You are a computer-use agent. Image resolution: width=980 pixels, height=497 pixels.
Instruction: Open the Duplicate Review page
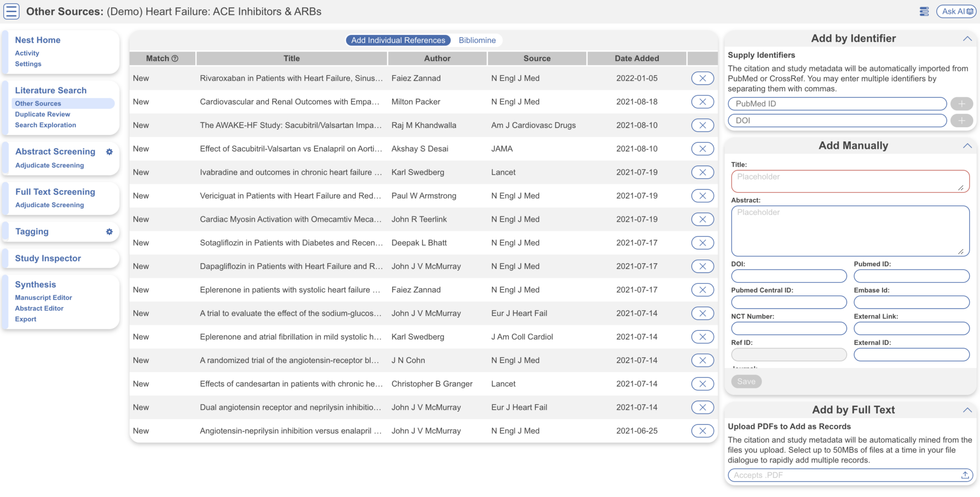pyautogui.click(x=43, y=114)
